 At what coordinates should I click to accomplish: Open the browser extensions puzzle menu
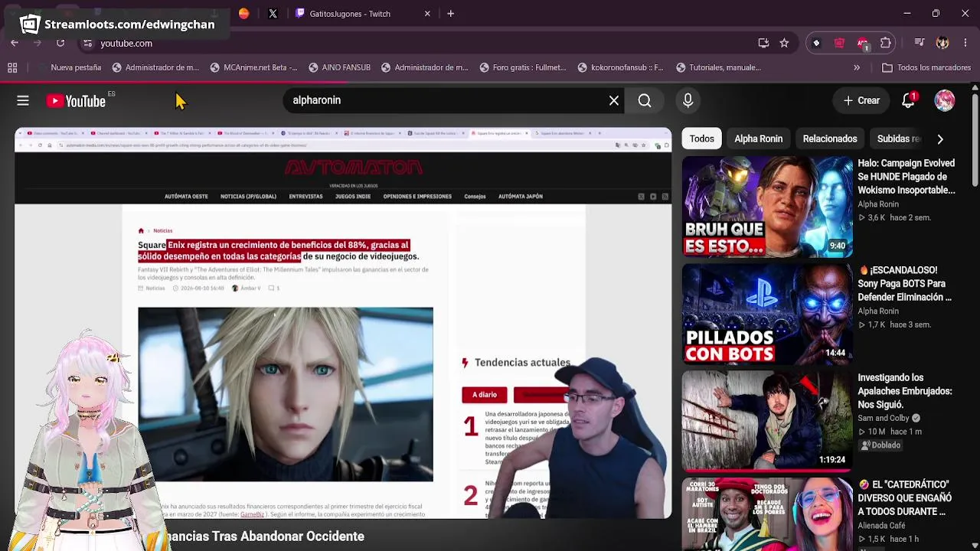coord(886,44)
